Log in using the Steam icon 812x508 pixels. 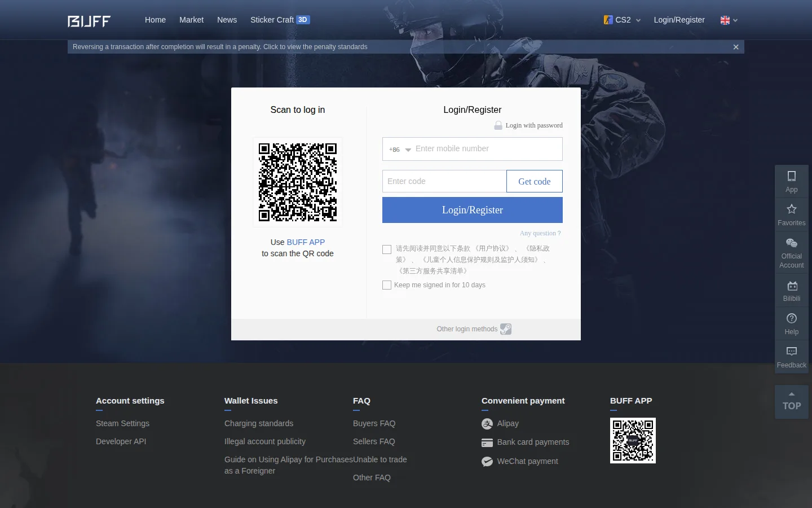pos(506,329)
